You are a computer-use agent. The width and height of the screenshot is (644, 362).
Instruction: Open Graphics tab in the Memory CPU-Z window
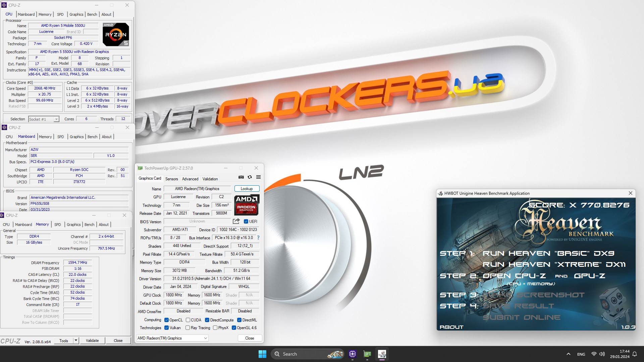click(73, 225)
